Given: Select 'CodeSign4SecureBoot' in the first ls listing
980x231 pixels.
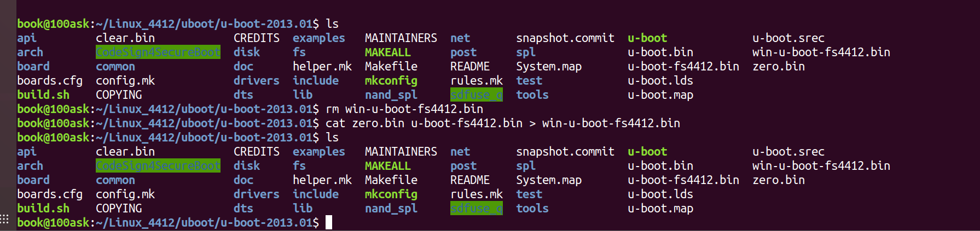Looking at the screenshot, I should pos(158,52).
